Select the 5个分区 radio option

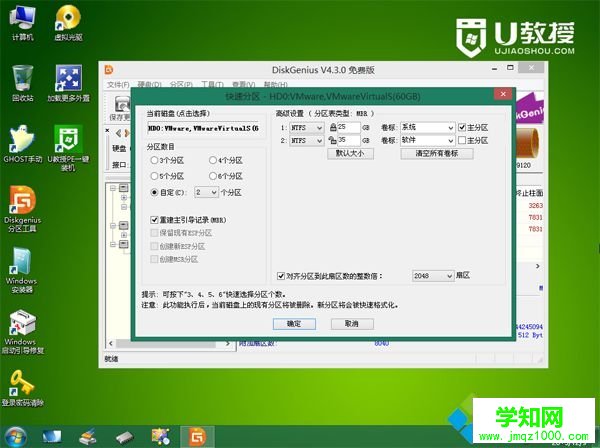pyautogui.click(x=154, y=176)
